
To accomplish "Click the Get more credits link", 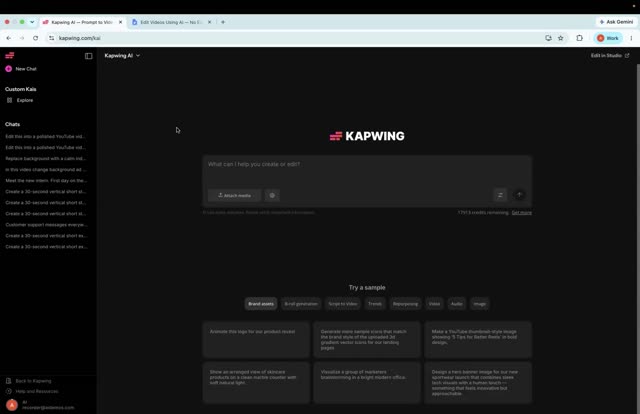I will (522, 212).
